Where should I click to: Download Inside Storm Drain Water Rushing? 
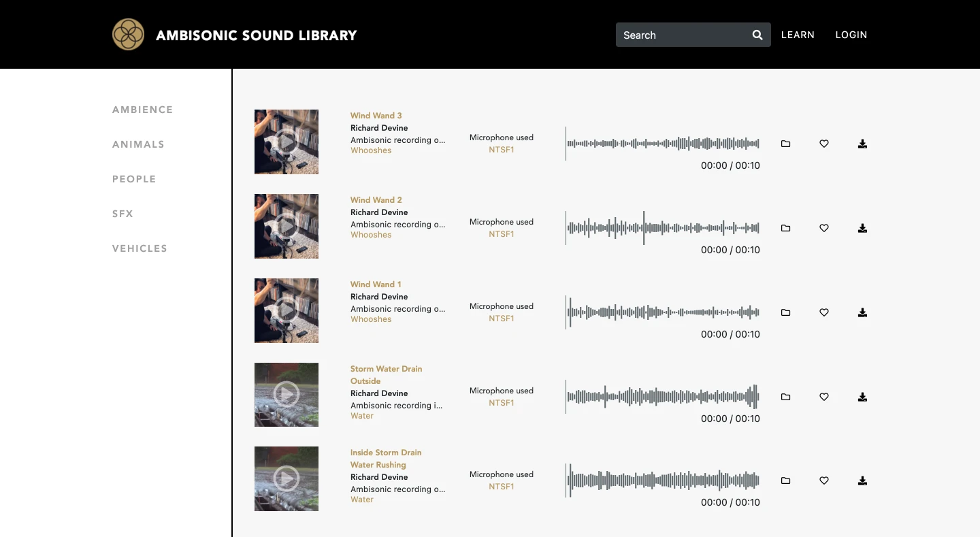[862, 481]
